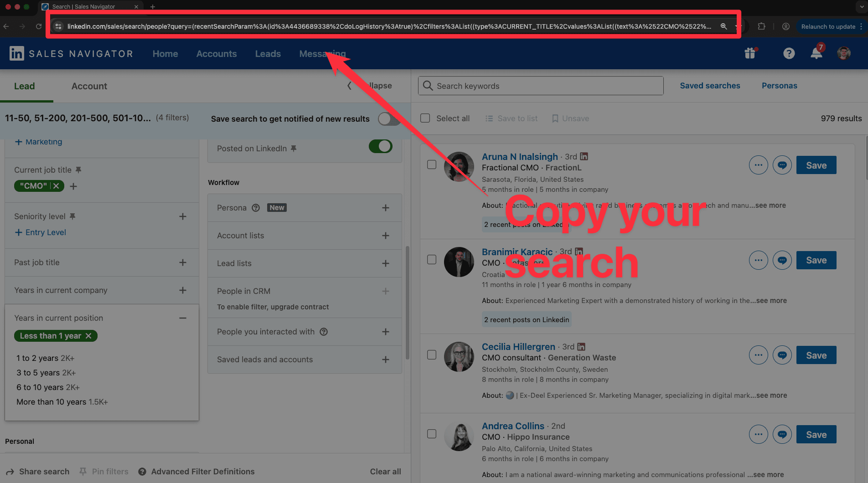
Task: Collapse Years in current position filter
Action: click(x=183, y=318)
